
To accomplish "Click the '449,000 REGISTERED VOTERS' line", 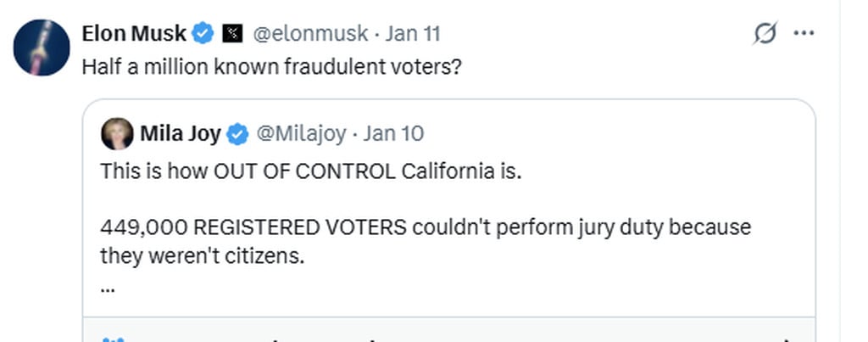I will [x=426, y=227].
